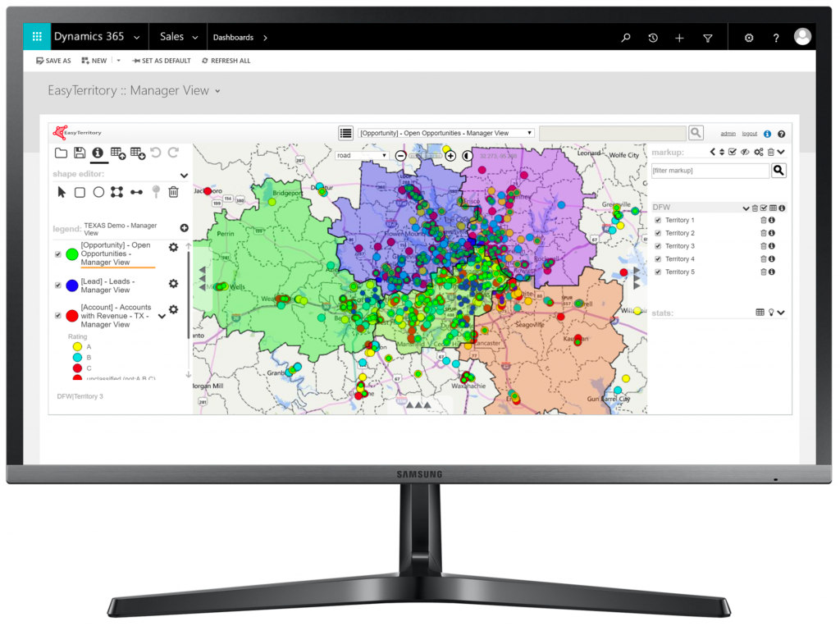Viewport: 840px width, 626px height.
Task: Select the circle shape drawing tool
Action: [98, 192]
